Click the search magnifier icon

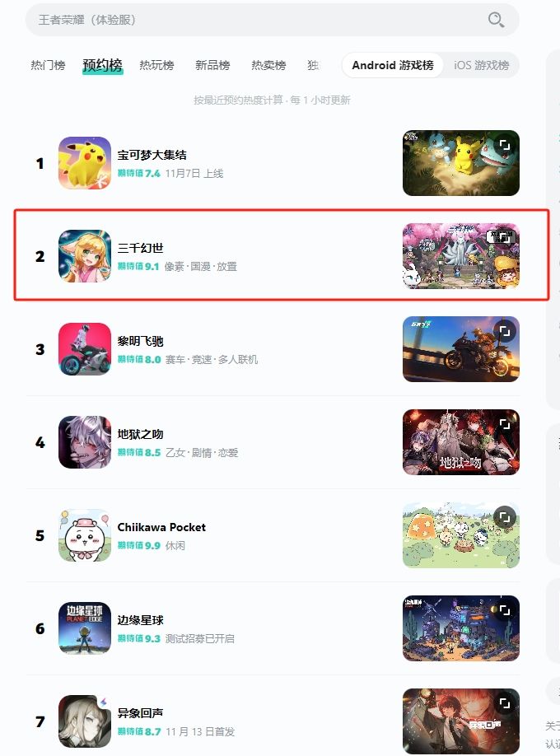(496, 20)
